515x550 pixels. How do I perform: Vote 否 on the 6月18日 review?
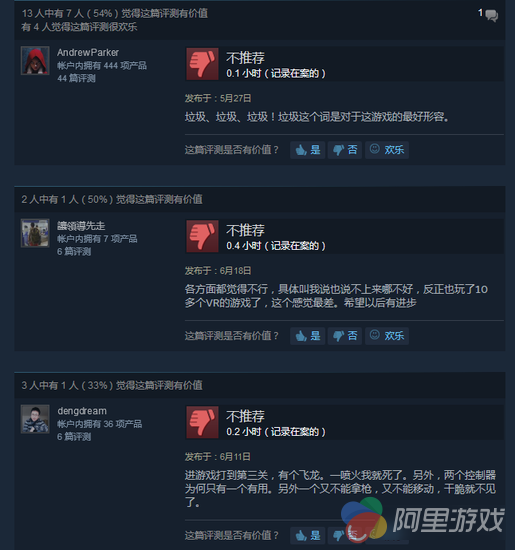click(x=345, y=336)
